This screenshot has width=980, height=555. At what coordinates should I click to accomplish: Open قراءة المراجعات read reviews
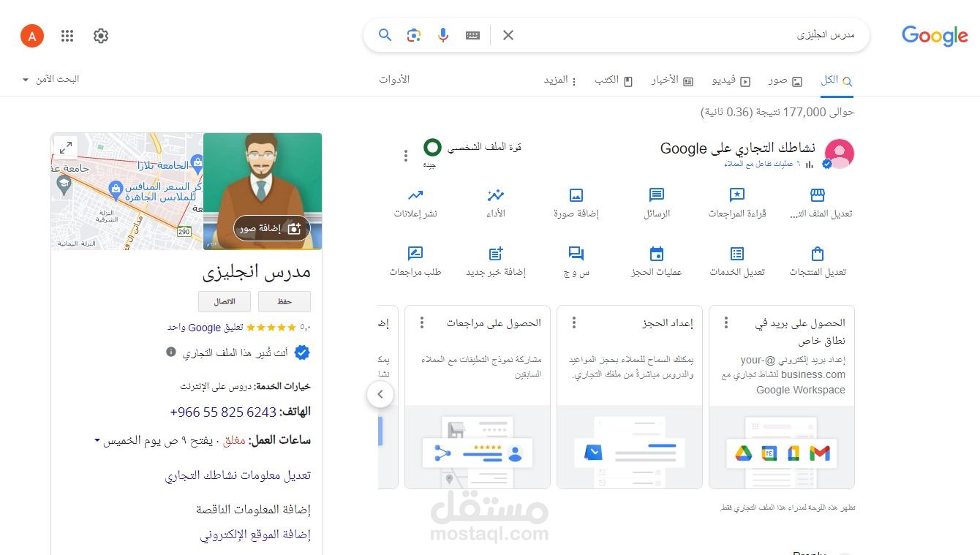(737, 203)
